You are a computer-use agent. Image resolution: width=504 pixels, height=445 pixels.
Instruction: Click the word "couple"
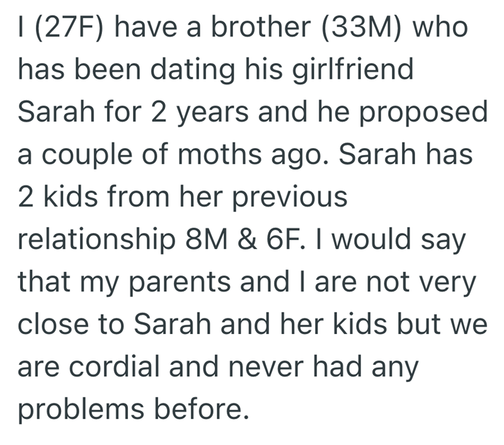tap(93, 155)
